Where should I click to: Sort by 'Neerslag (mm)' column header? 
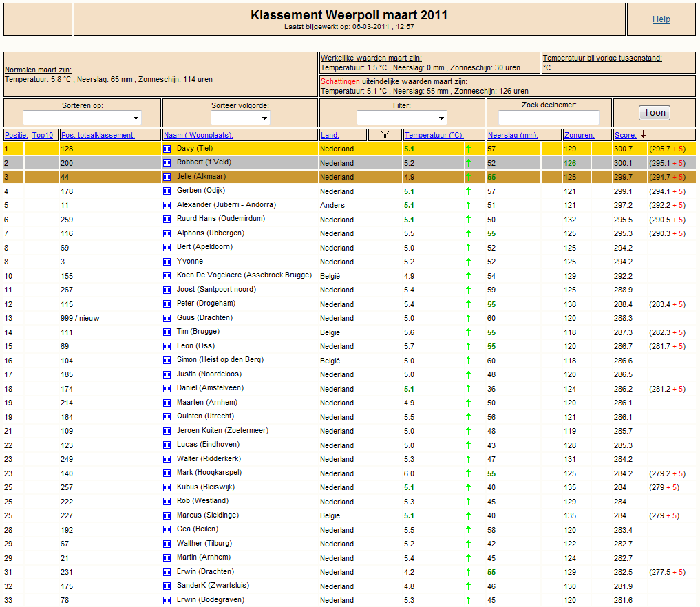click(513, 135)
